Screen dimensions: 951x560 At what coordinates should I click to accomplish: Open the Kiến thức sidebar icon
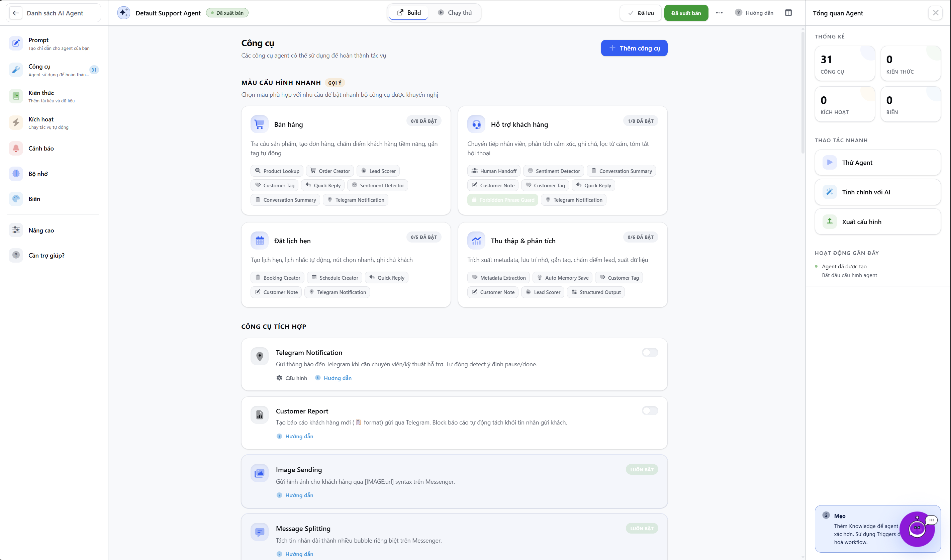16,96
